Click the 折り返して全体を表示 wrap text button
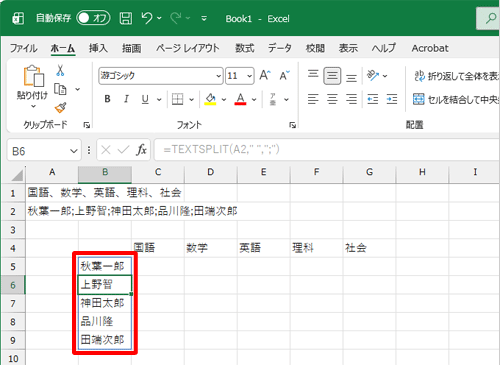Viewport: 500px width, 365px height. [x=456, y=76]
